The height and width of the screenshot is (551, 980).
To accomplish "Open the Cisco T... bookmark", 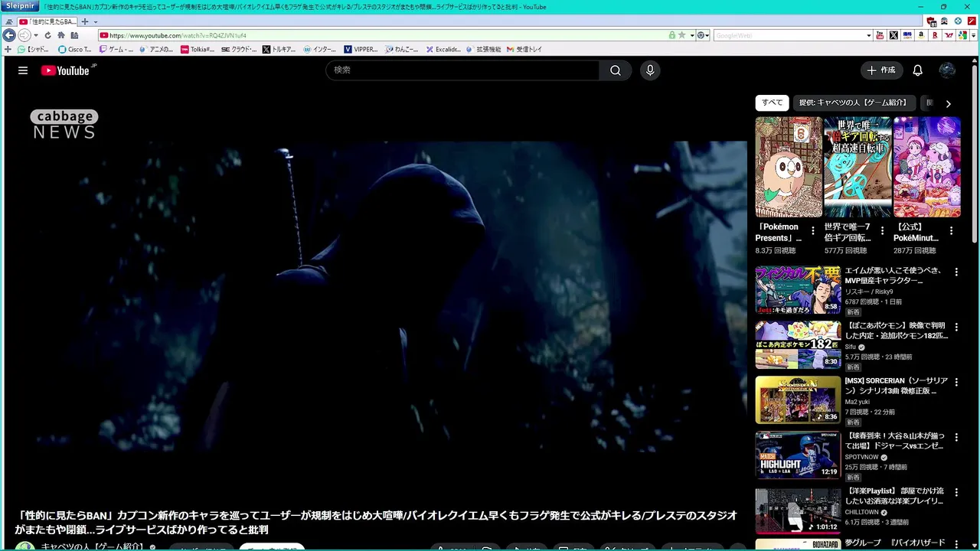I will pyautogui.click(x=75, y=49).
